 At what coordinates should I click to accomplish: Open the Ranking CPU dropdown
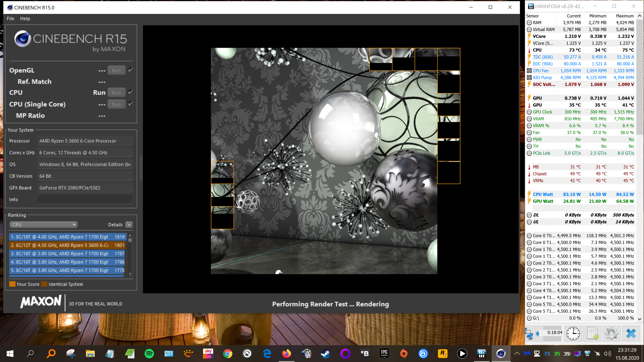(x=43, y=224)
